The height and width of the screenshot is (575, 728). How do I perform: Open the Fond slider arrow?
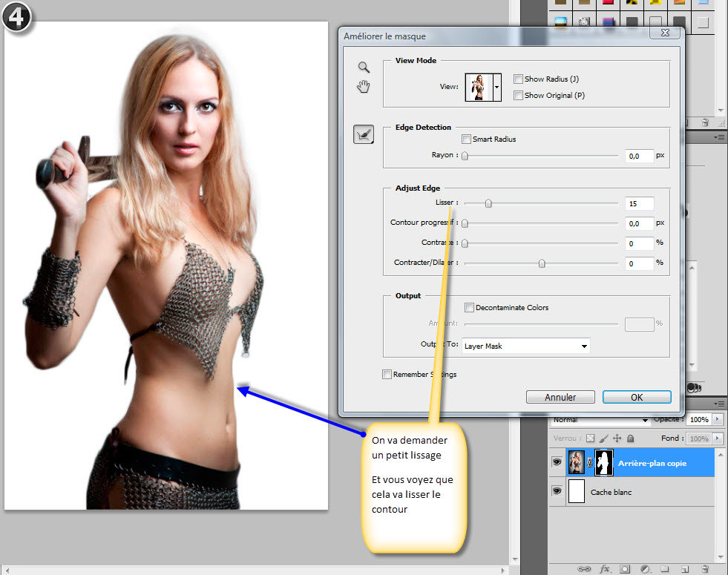tap(718, 438)
